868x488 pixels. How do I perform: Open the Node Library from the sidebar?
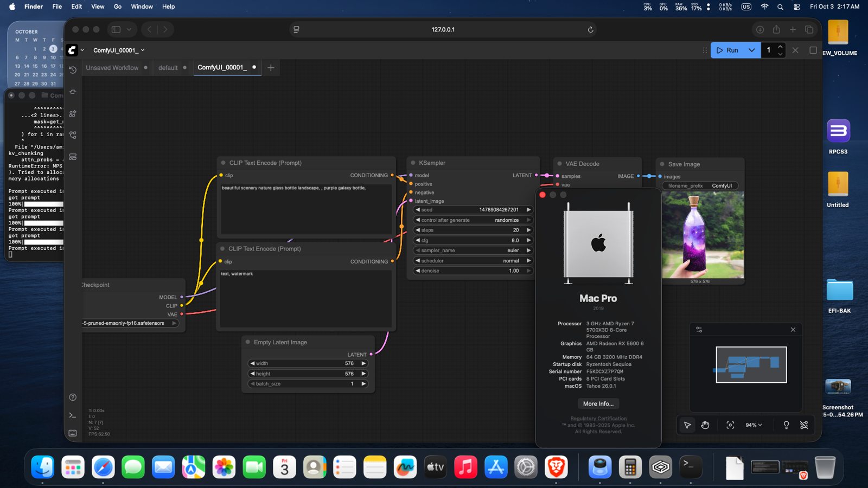pos(72,113)
